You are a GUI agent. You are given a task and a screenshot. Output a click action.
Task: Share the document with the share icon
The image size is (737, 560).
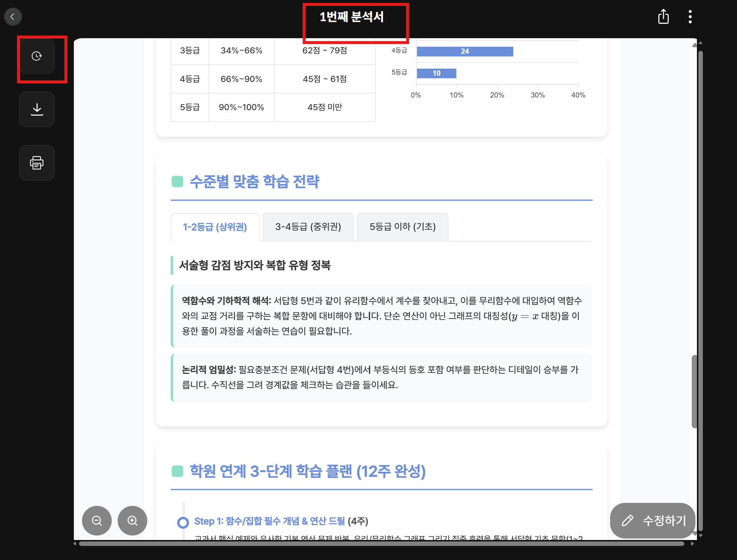[664, 17]
